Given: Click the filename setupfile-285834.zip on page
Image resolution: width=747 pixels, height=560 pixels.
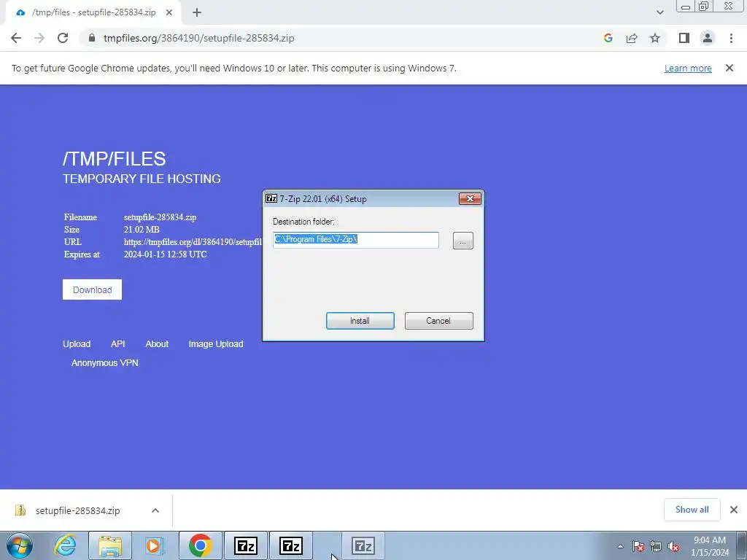Looking at the screenshot, I should [x=160, y=217].
